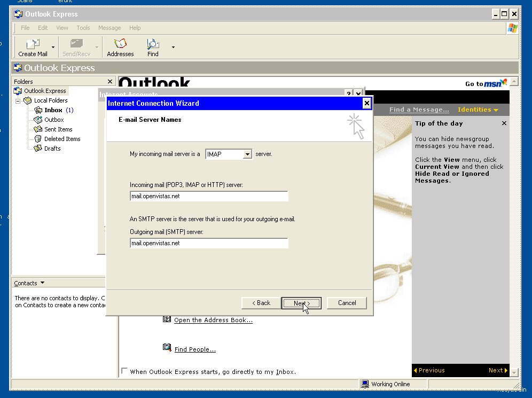Open the Message menu
The image size is (532, 398).
(109, 28)
